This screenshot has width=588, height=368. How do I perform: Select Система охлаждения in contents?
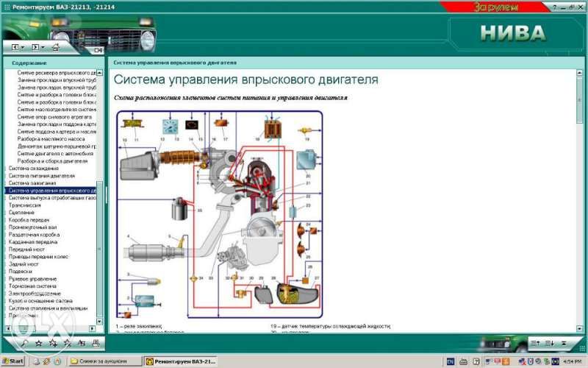tap(33, 169)
